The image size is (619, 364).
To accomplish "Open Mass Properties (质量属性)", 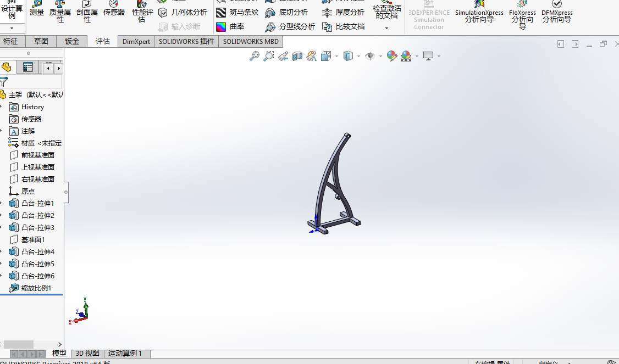I will pyautogui.click(x=60, y=12).
